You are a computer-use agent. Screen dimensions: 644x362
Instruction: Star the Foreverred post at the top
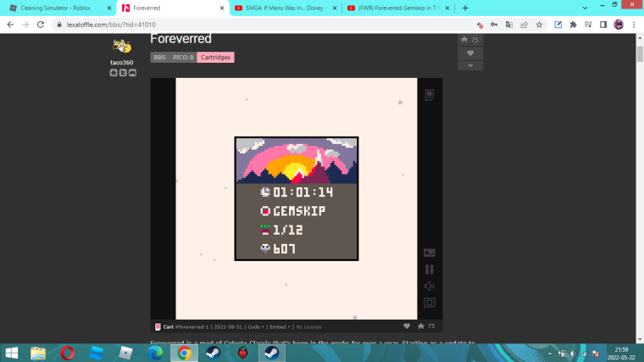coord(470,40)
